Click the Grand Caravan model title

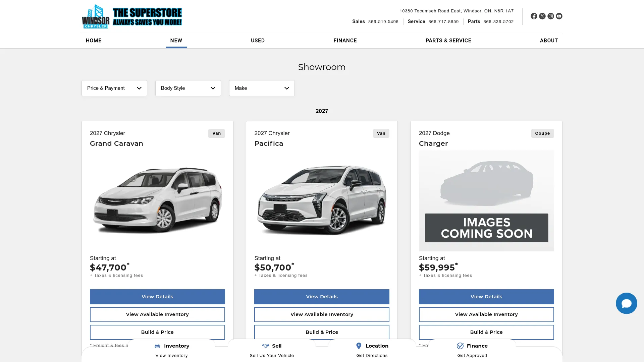pyautogui.click(x=116, y=143)
